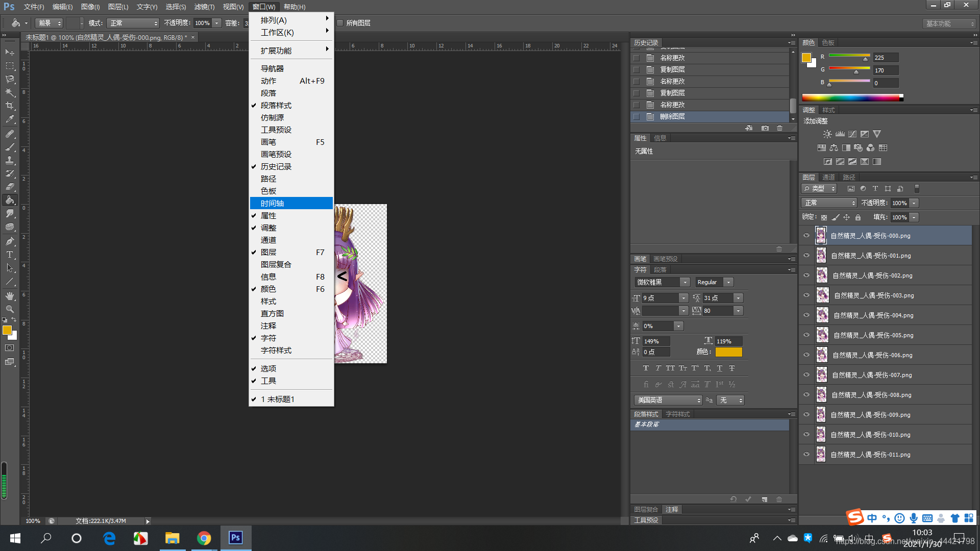Open the 基本功能 workspace switcher

point(950,23)
